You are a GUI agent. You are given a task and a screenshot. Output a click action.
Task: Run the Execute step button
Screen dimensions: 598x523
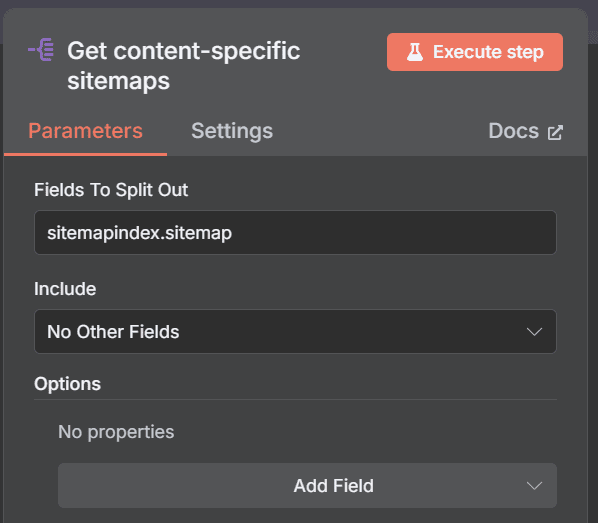pyautogui.click(x=474, y=52)
